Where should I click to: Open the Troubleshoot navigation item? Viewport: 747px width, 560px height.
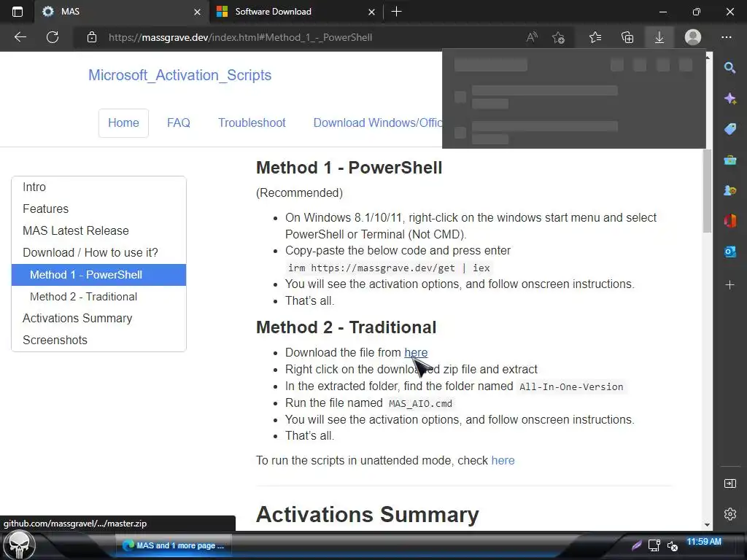point(252,122)
